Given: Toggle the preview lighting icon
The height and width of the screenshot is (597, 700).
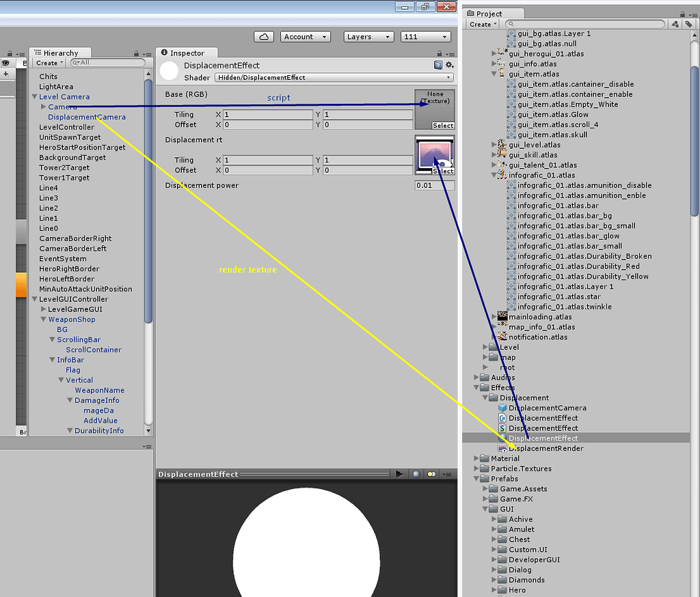Looking at the screenshot, I should [x=431, y=473].
